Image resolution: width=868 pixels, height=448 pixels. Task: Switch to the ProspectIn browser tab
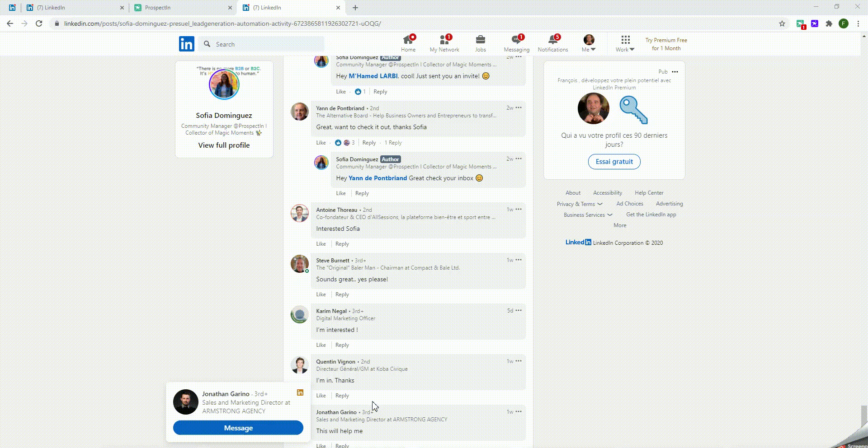click(x=183, y=8)
